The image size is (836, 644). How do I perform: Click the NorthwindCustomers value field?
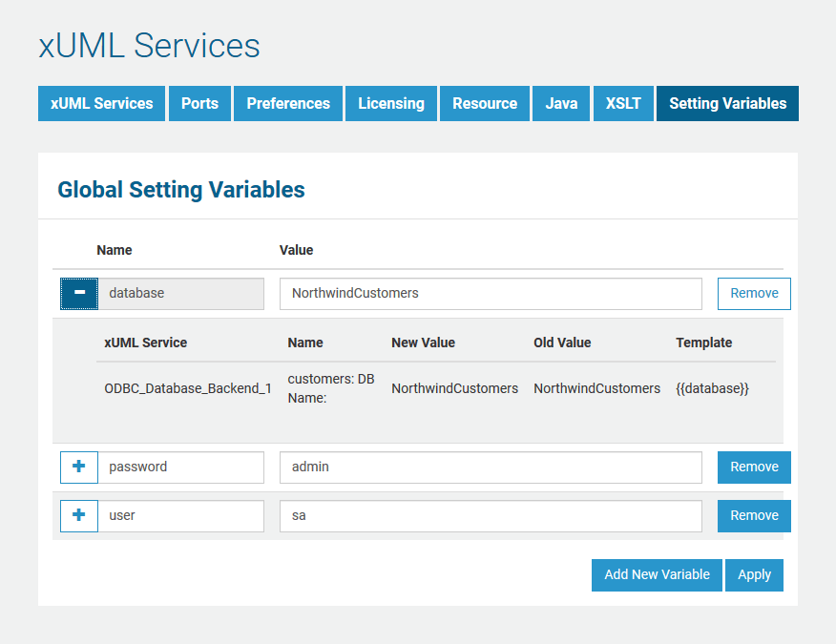491,293
